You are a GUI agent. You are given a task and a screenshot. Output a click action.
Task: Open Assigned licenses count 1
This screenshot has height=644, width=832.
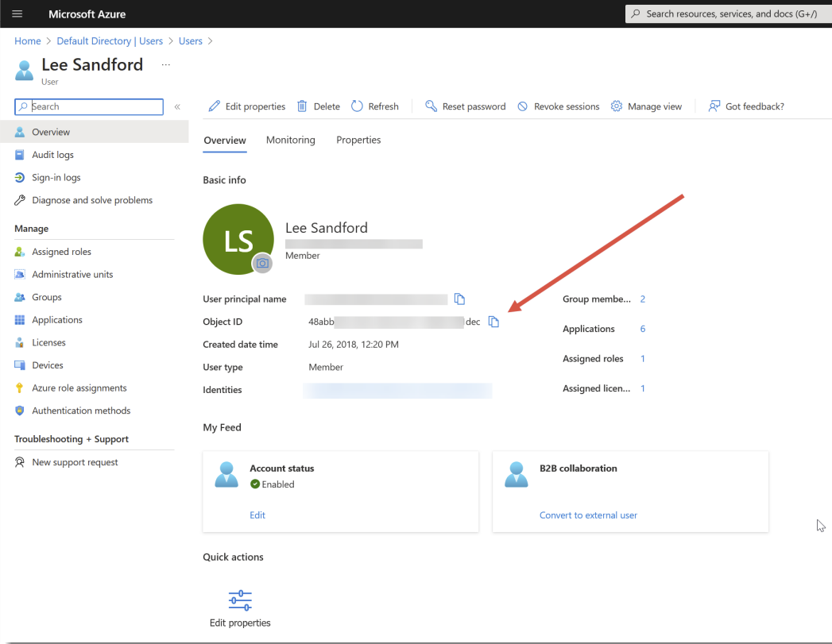click(x=643, y=388)
